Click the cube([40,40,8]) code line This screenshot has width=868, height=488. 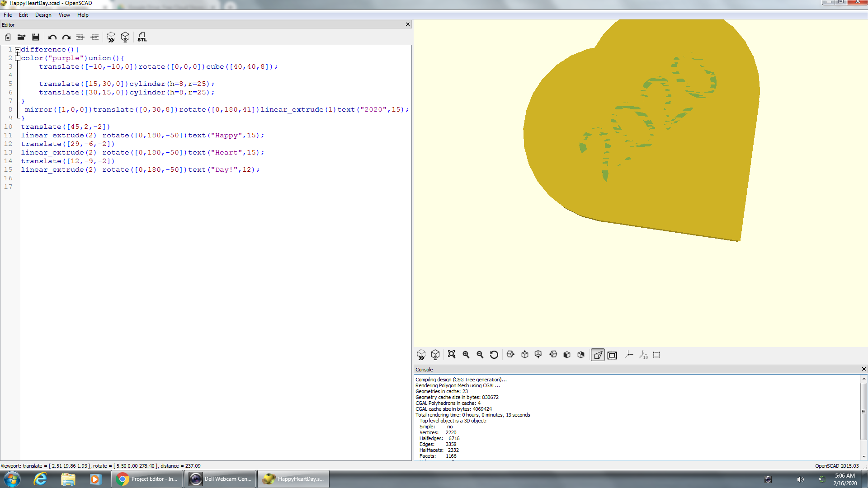[x=158, y=67]
